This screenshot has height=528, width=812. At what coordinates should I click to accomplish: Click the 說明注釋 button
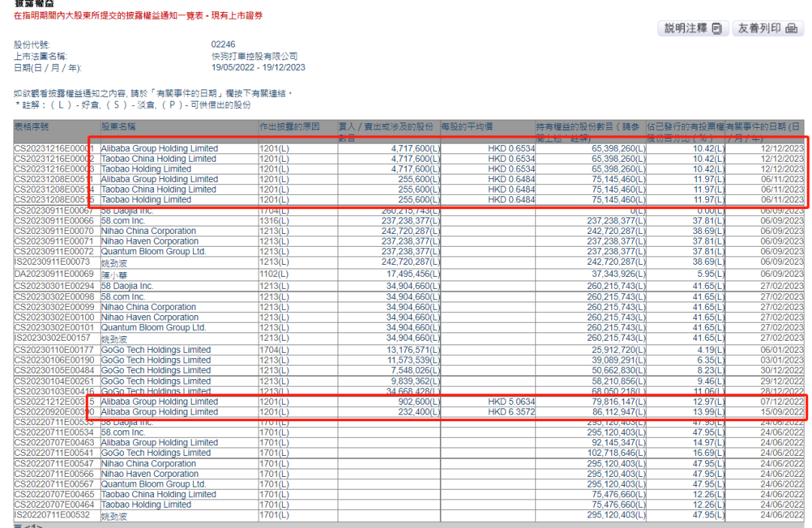click(693, 29)
